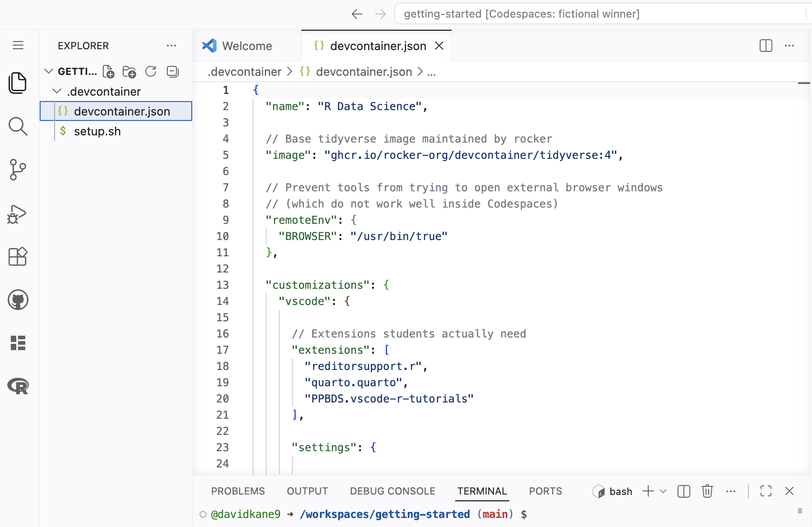Open the Extensions view
Image resolution: width=812 pixels, height=527 pixels.
click(18, 256)
